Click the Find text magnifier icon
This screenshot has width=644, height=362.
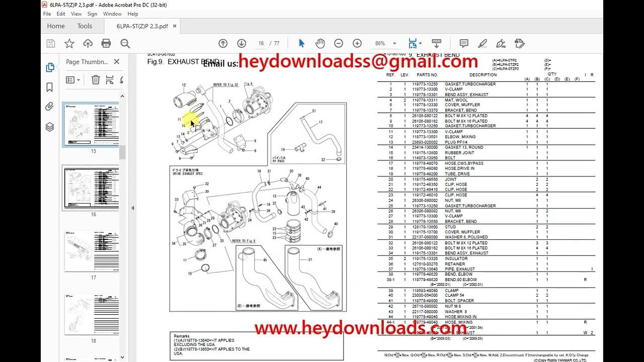124,44
